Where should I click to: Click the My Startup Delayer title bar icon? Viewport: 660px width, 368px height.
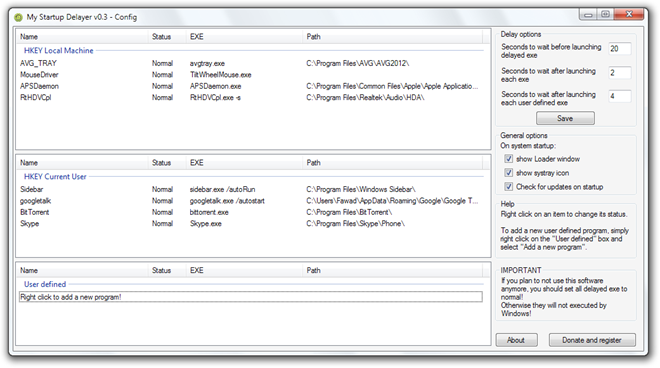click(18, 17)
